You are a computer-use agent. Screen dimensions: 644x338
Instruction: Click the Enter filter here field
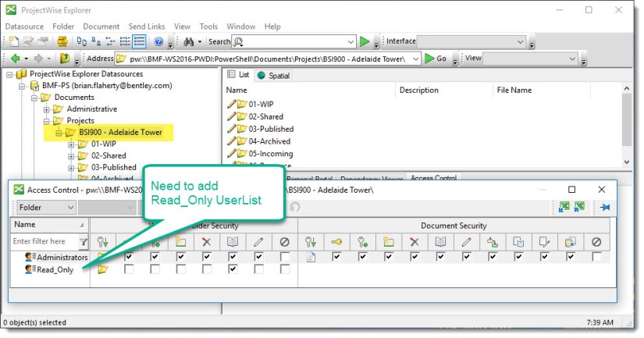(x=44, y=241)
